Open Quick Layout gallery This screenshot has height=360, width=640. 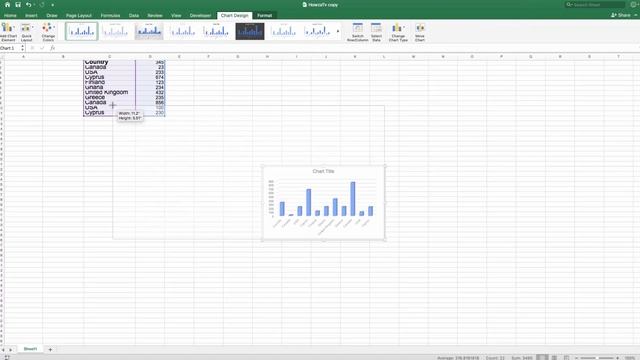26,32
